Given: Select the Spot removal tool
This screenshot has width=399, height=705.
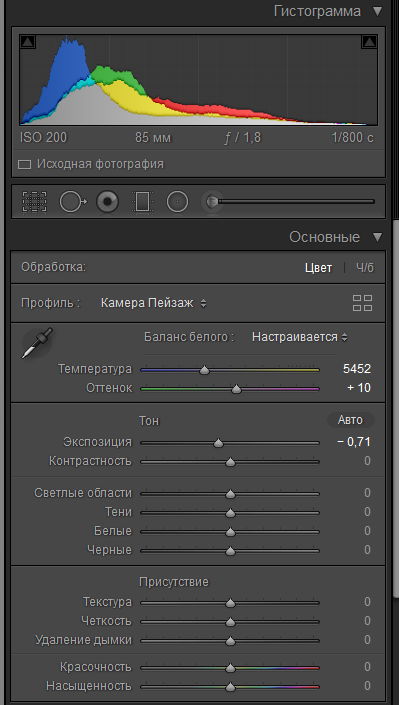Looking at the screenshot, I should click(x=72, y=201).
